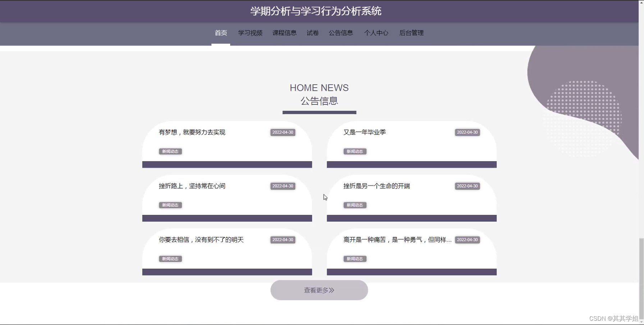This screenshot has height=325, width=644.
Task: Open the 课程信息 section
Action: pyautogui.click(x=284, y=33)
